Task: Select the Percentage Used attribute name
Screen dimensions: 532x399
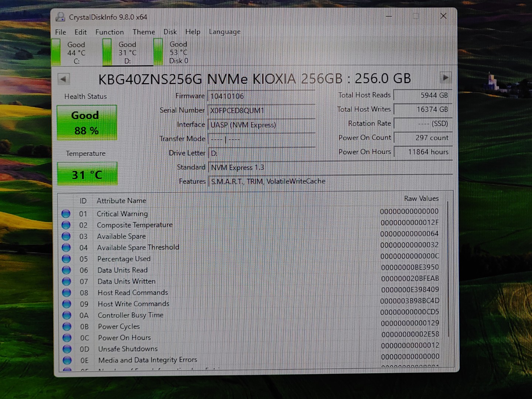Action: (124, 259)
